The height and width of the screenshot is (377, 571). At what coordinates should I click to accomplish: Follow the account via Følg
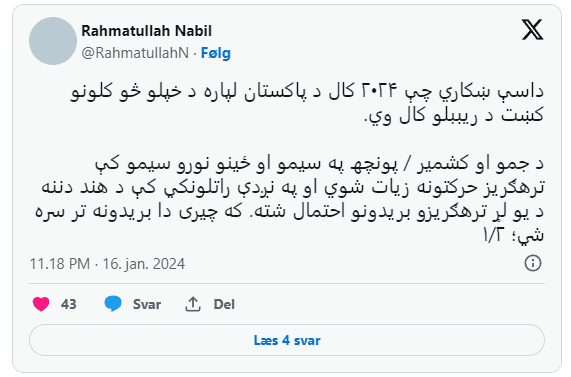[x=216, y=53]
